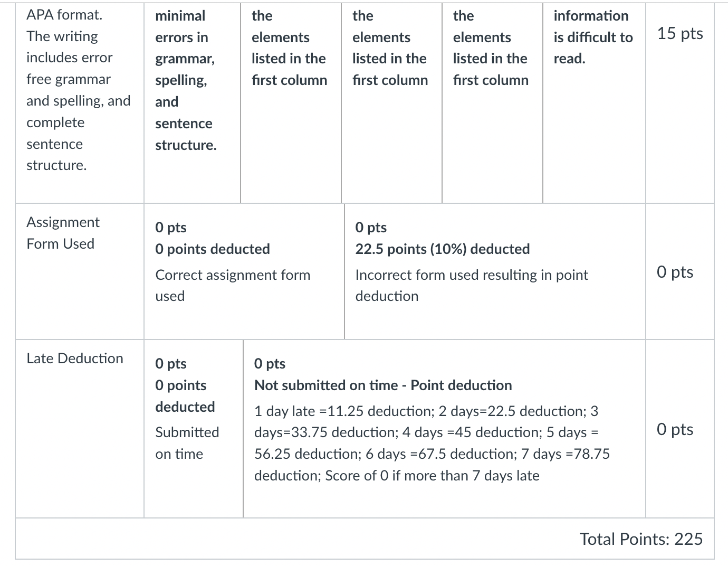Viewport: 728px width, 566px height.
Task: Click 'information is difficult to read' rating
Action: (x=594, y=103)
